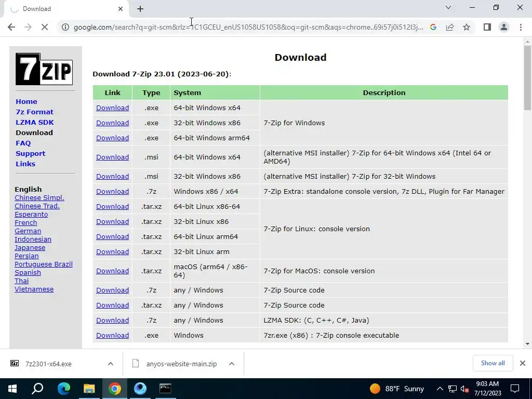Switch to Chrome in taskbar
Image resolution: width=532 pixels, height=399 pixels.
115,389
